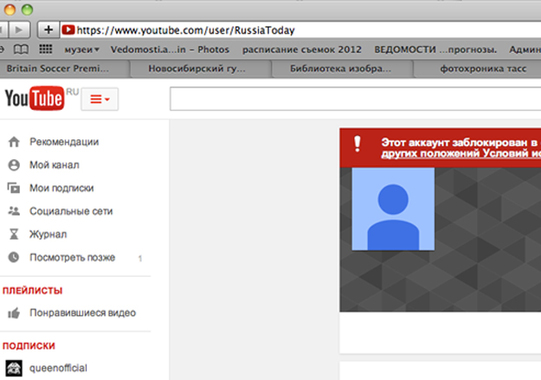
Task: Click the YouTube logo
Action: pyautogui.click(x=35, y=98)
